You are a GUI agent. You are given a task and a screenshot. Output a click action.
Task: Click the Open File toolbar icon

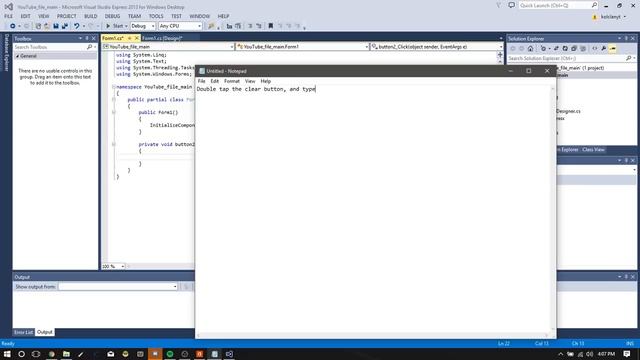coord(47,26)
